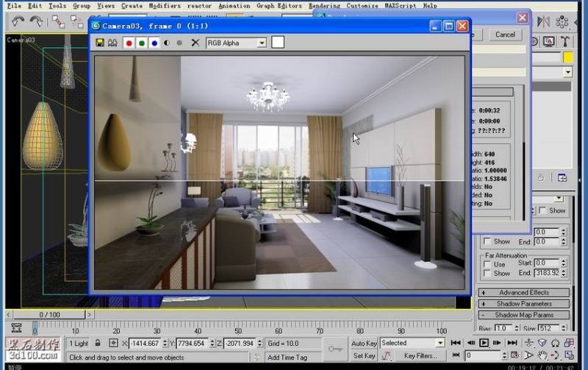The width and height of the screenshot is (588, 370).
Task: Click the Orbit Camera navigation icon
Action: point(556,355)
